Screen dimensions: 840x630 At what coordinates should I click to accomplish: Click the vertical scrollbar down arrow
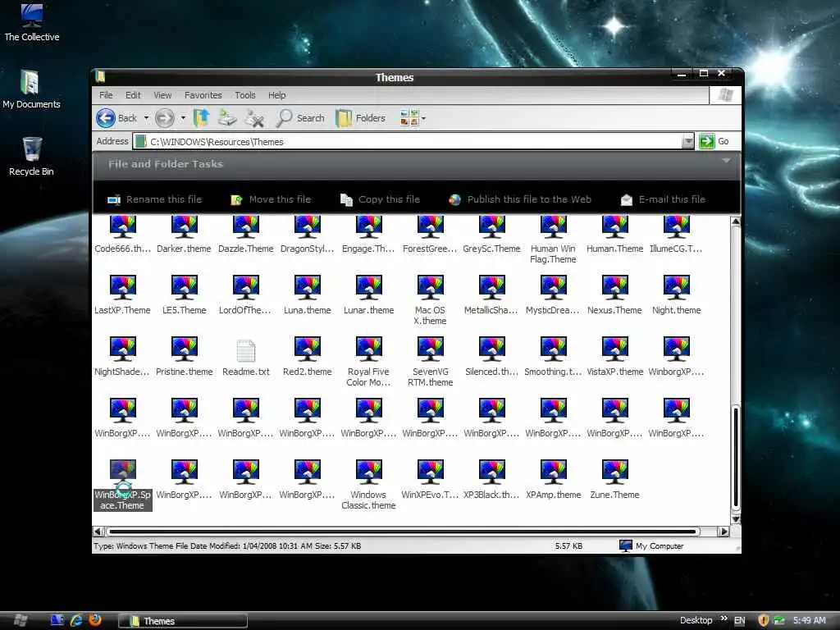tap(736, 518)
